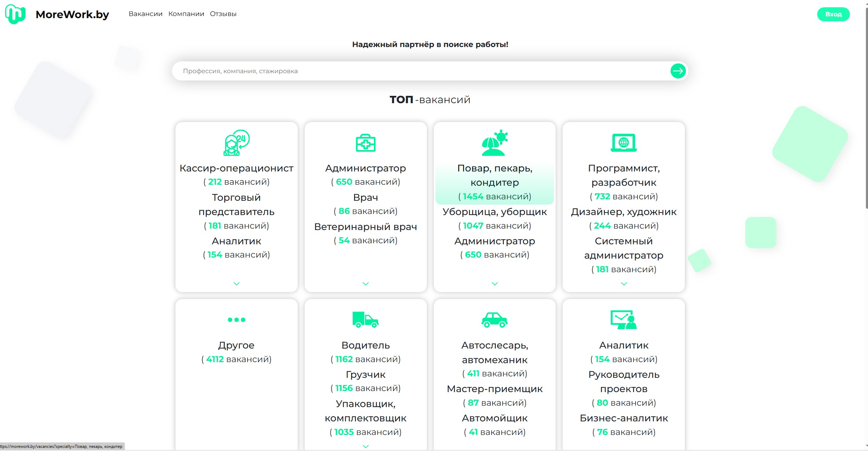Open Ветеринарный врач vacancies link
Image resolution: width=868 pixels, height=451 pixels.
[366, 227]
